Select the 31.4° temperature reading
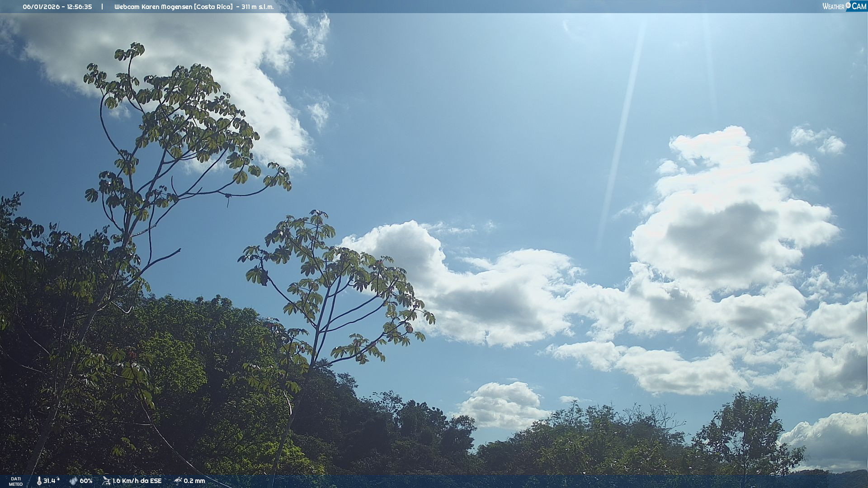This screenshot has width=868, height=488. pos(51,481)
